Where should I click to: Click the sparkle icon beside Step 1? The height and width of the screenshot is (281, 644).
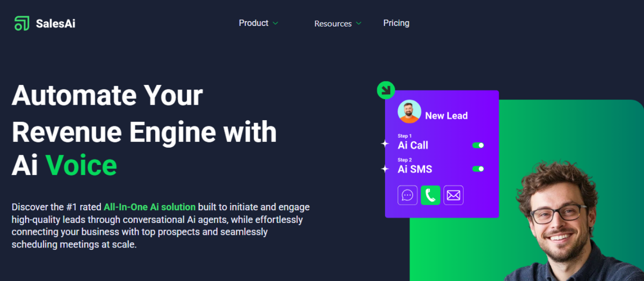click(x=384, y=144)
